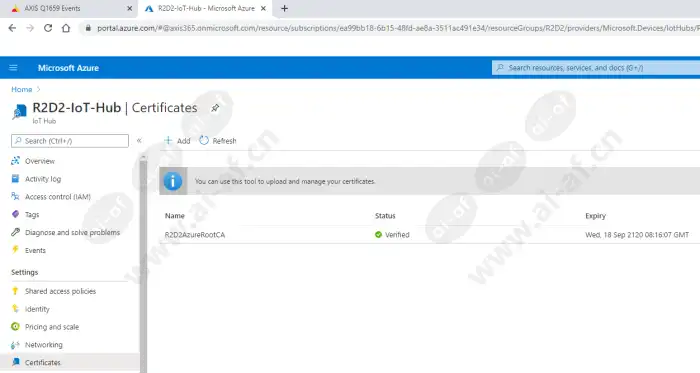700x373 pixels.
Task: Click the plus icon beside Add
Action: tap(168, 141)
